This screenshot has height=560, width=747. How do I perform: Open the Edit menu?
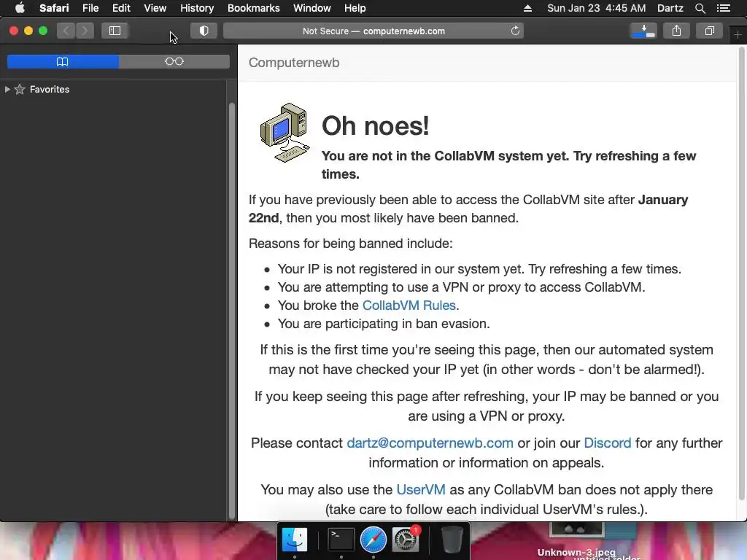(121, 8)
